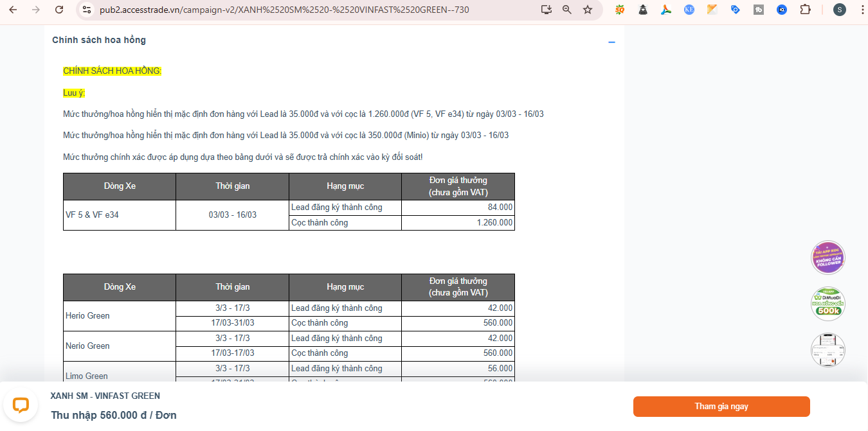Open the blue price tag extension
The width and height of the screenshot is (868, 431).
pyautogui.click(x=736, y=10)
